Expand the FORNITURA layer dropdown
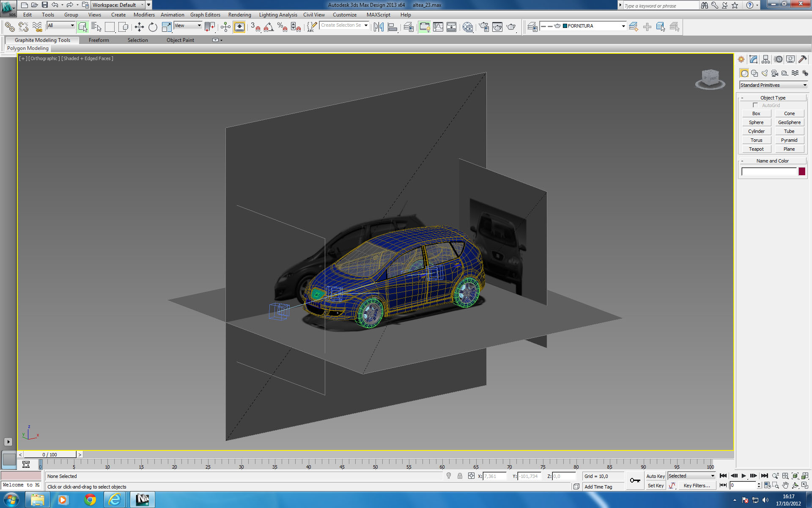Viewport: 812px width, 508px height. [623, 26]
